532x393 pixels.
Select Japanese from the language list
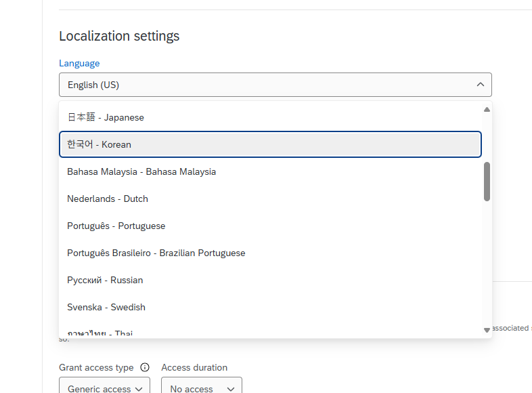pos(271,117)
